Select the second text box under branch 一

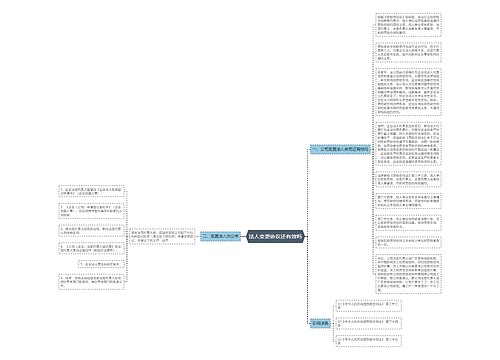pos(408,53)
